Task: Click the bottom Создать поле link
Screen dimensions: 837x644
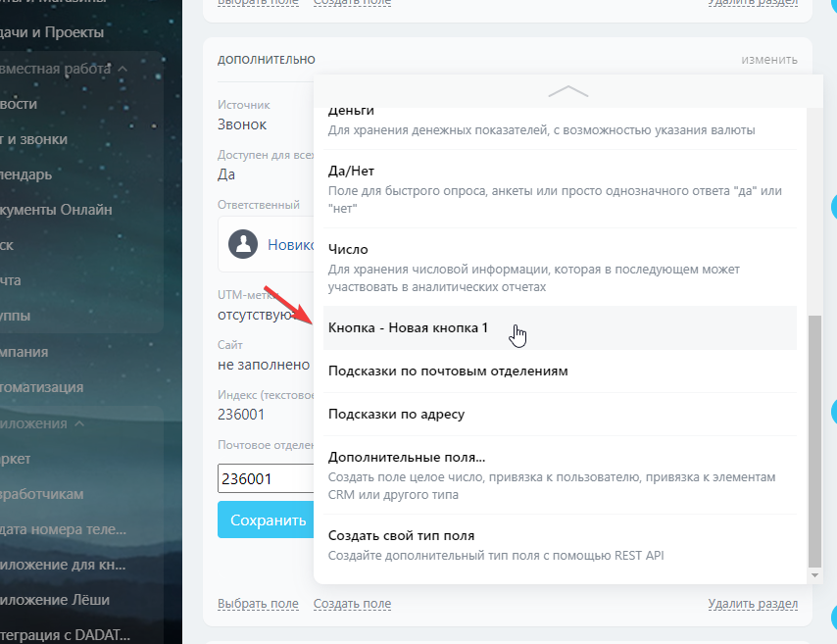Action: point(352,604)
